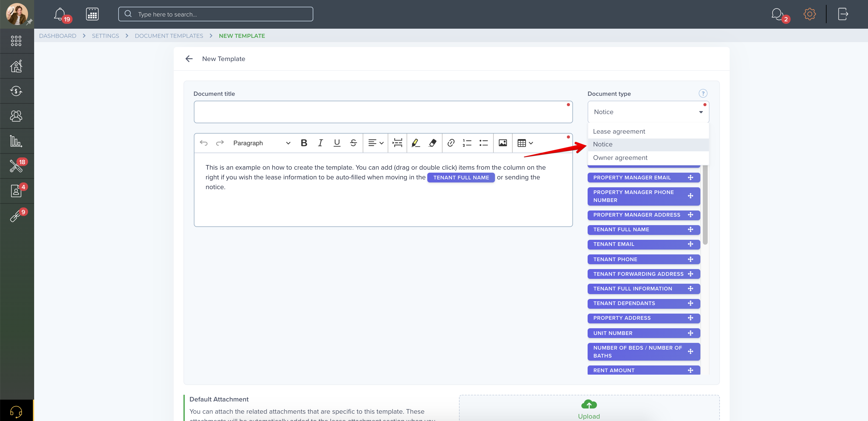Open the orange settings gear
868x421 pixels.
809,14
